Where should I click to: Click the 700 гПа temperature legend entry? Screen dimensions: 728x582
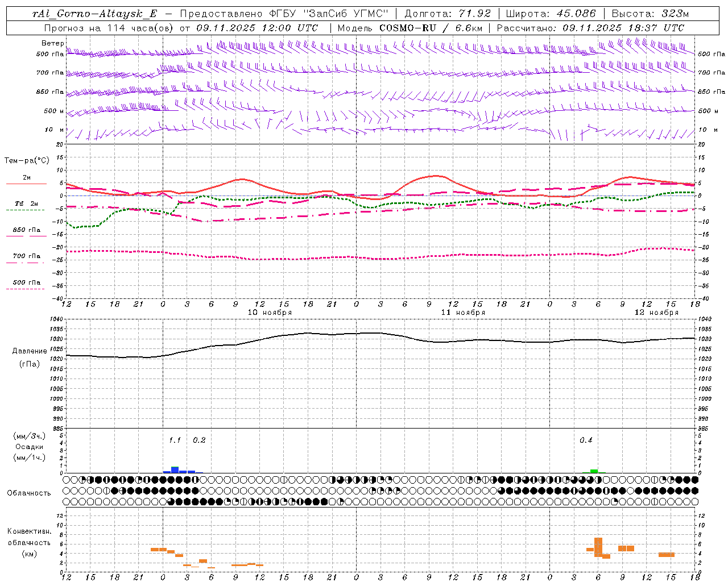tap(26, 256)
